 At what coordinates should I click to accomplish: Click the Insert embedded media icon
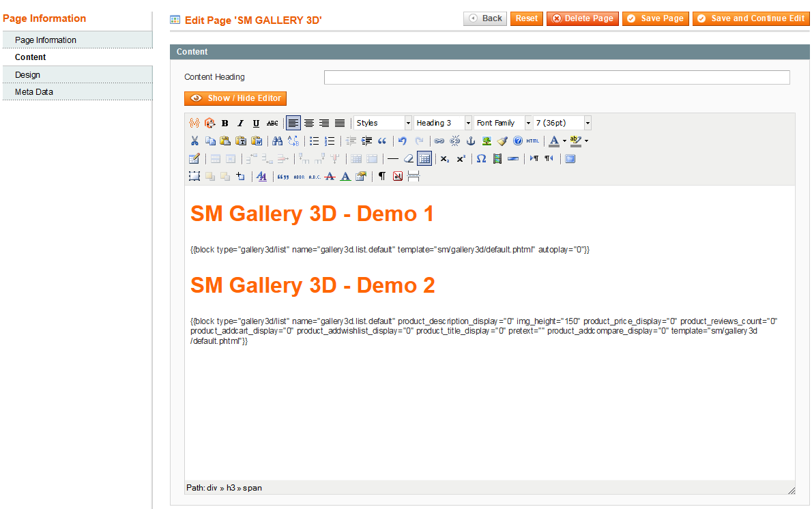tap(497, 159)
